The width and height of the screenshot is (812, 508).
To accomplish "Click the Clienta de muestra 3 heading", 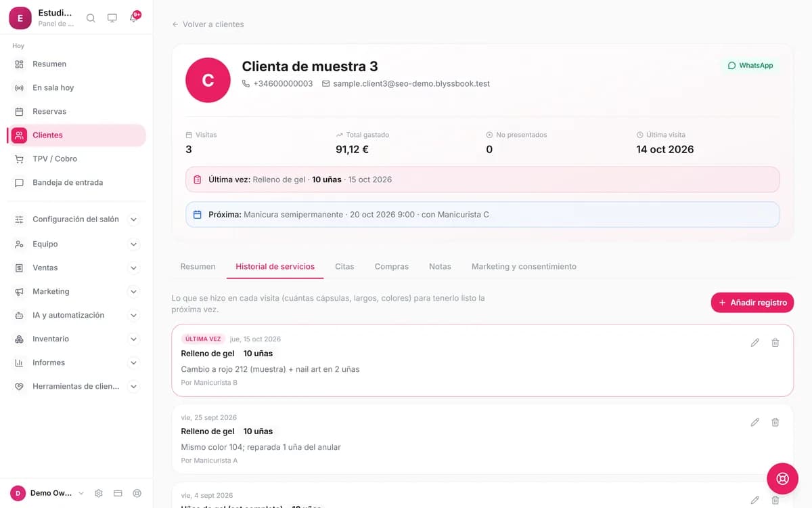I will pos(310,66).
